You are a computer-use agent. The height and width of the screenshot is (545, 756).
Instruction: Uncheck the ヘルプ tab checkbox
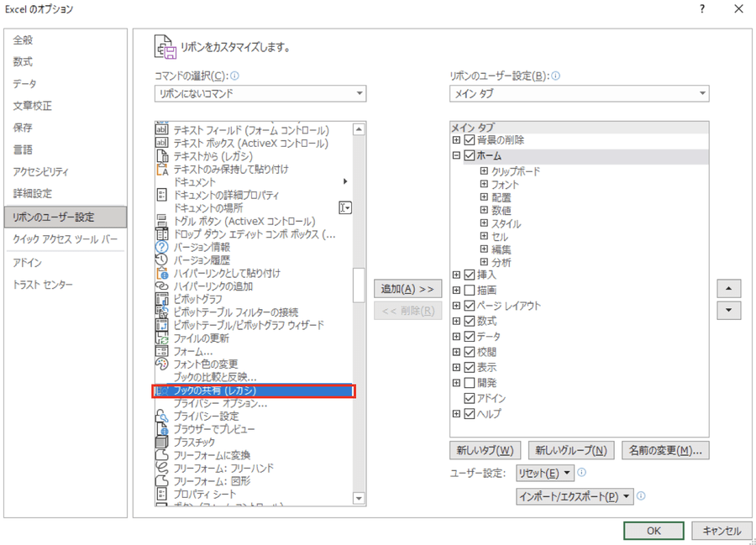(469, 413)
